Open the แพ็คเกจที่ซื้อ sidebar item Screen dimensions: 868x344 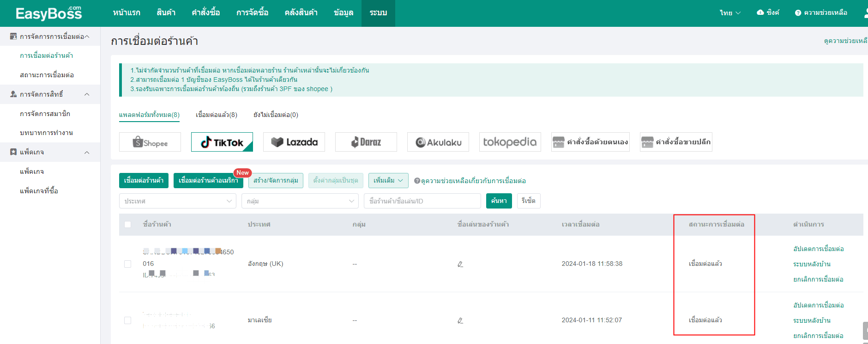click(x=39, y=191)
